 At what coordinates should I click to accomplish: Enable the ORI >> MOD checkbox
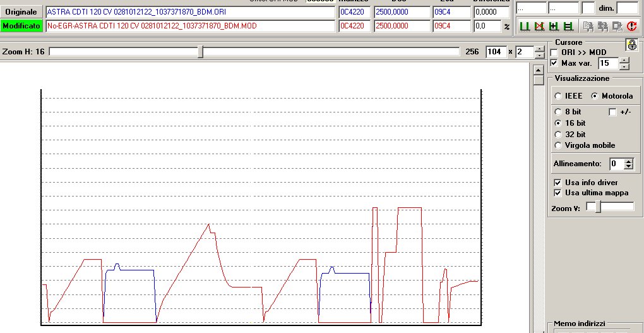pyautogui.click(x=554, y=52)
